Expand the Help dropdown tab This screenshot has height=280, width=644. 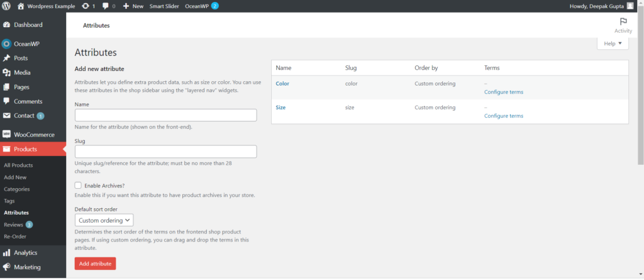[612, 43]
